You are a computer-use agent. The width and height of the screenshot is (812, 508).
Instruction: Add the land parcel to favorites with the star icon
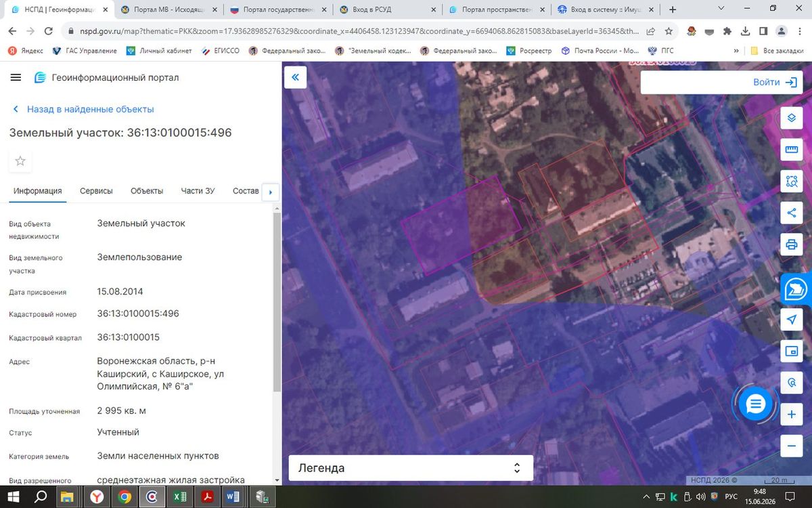20,161
